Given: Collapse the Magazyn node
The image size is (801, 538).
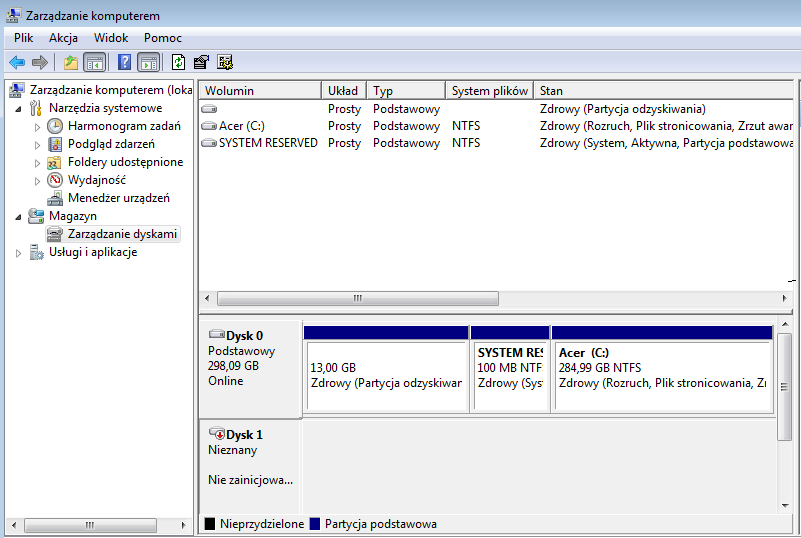Looking at the screenshot, I should (x=18, y=217).
